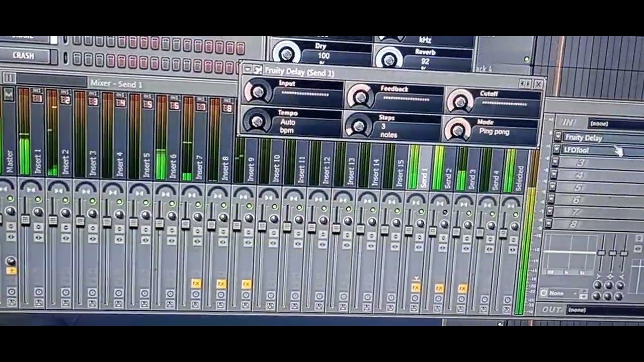Open effect slot 6 arrow menu
This screenshot has width=644, height=362.
tap(552, 199)
